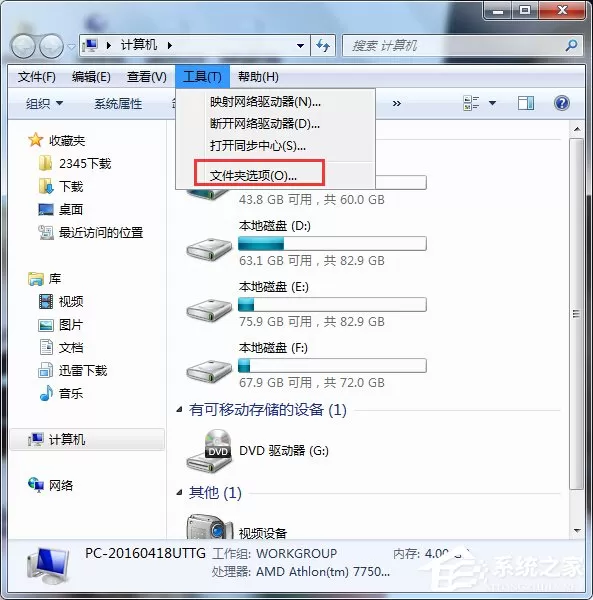Collapse the 有可移动存储的设备 group
Screen dimensions: 593x600
pyautogui.click(x=179, y=410)
